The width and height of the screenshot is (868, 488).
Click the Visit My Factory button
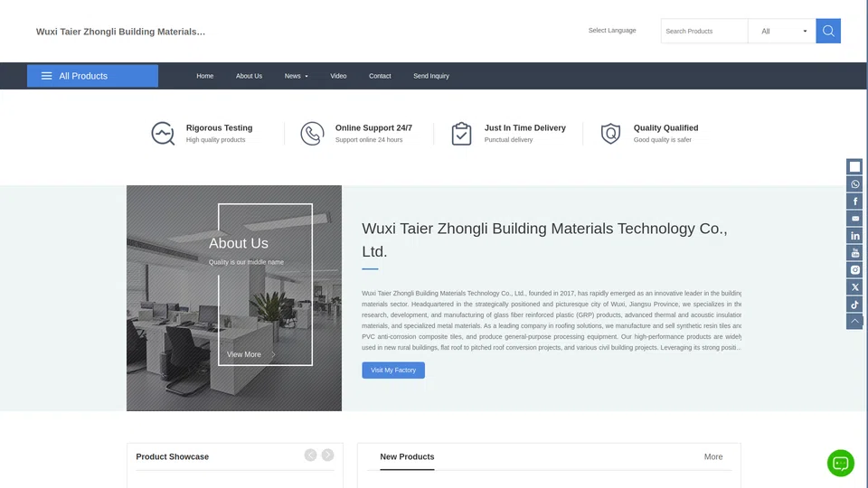(x=393, y=371)
